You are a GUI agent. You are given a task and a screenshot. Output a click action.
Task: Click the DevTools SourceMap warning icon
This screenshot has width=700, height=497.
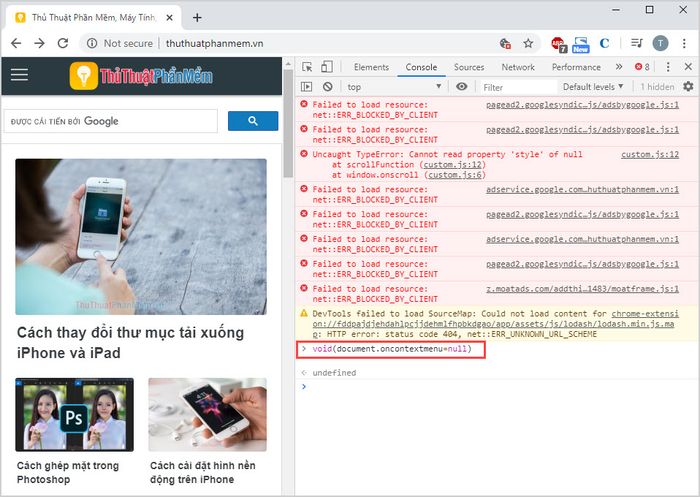click(304, 313)
